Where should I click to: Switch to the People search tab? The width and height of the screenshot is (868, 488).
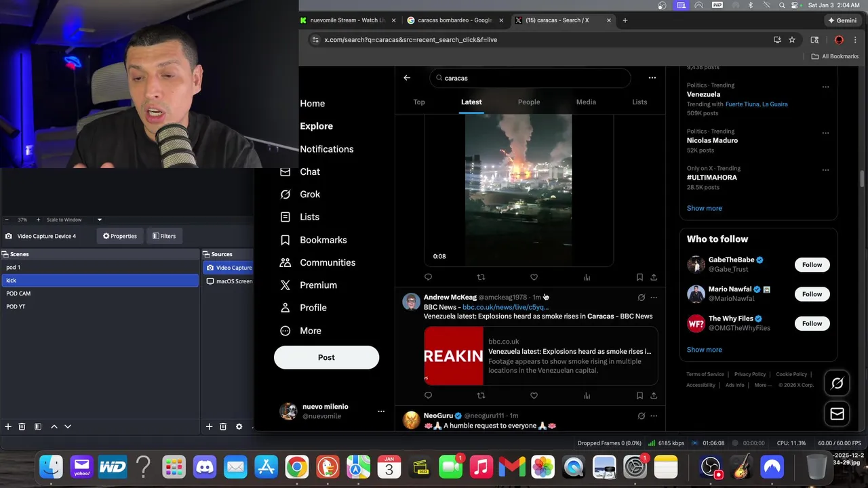pyautogui.click(x=529, y=102)
